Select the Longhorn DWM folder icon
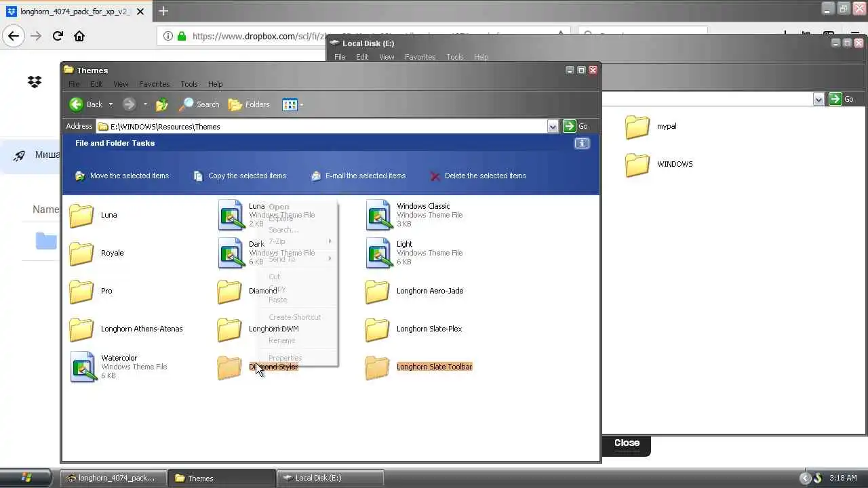 click(x=229, y=329)
